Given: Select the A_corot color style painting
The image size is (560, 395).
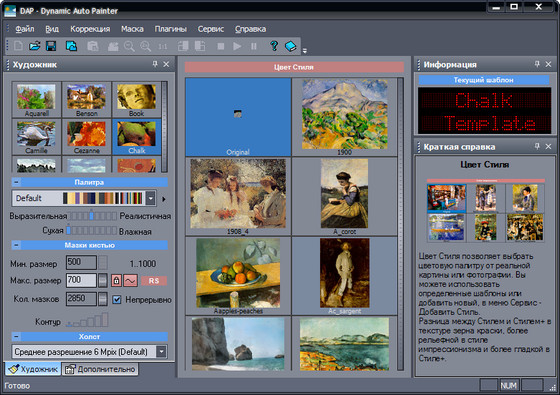Looking at the screenshot, I should [x=345, y=196].
